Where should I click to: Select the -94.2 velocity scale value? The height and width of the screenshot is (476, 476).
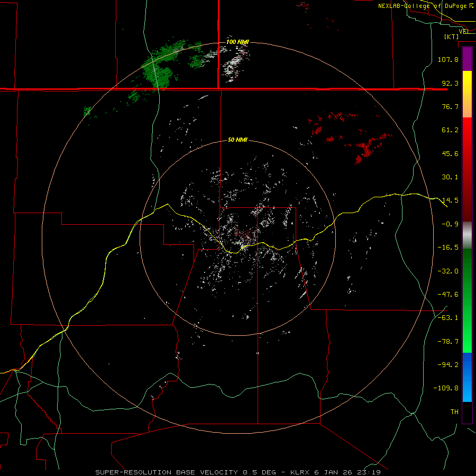click(x=448, y=365)
